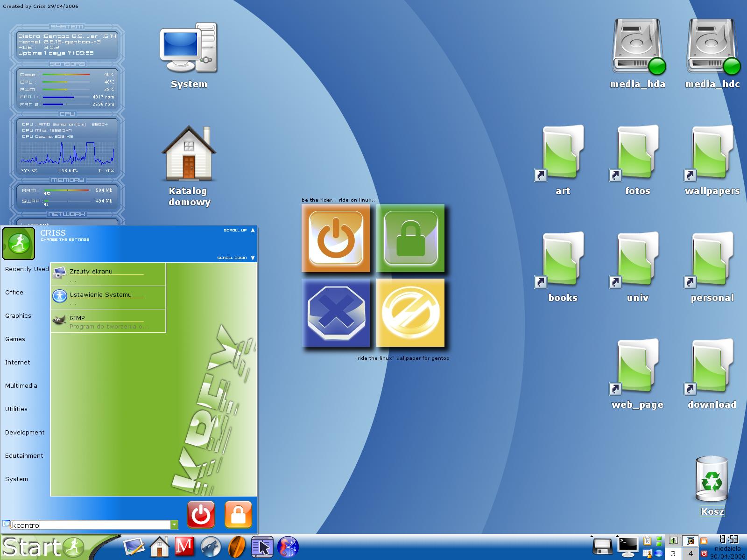Viewport: 747px width, 560px height.
Task: Select the Utilities menu category
Action: pos(16,409)
